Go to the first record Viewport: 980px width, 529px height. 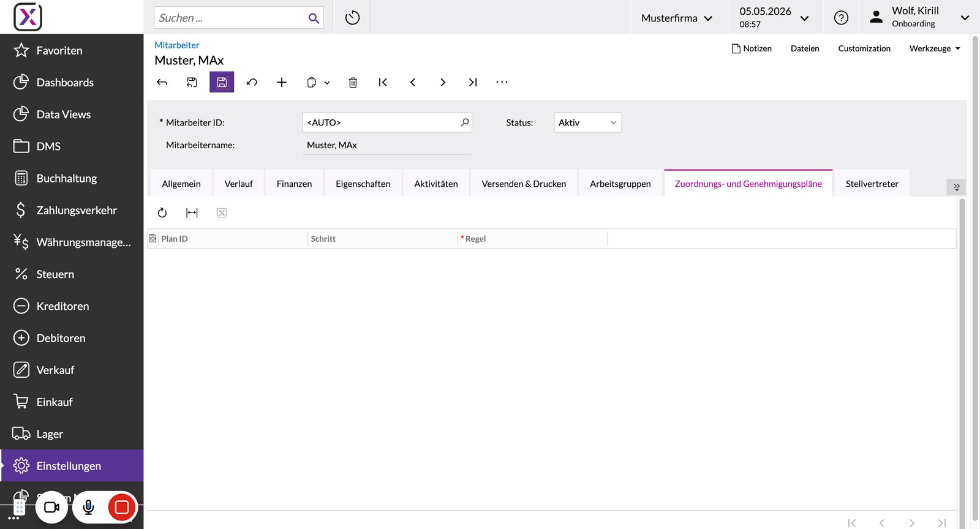[383, 82]
